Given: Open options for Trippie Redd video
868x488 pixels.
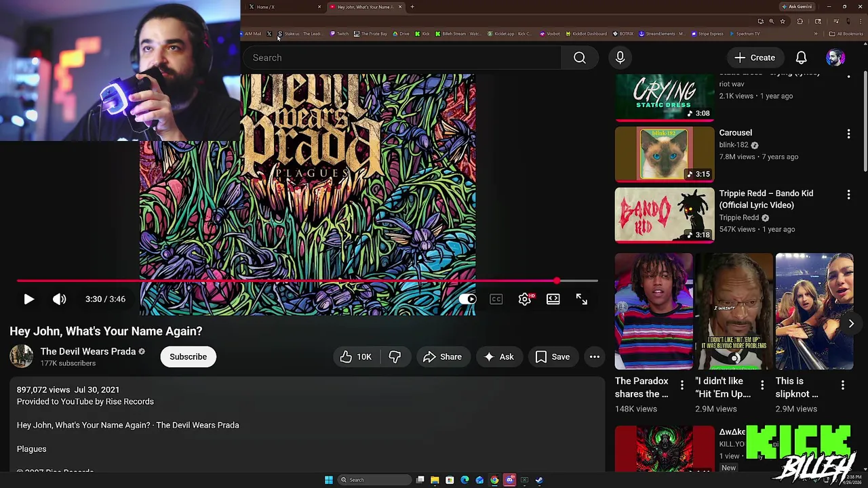Looking at the screenshot, I should click(848, 195).
